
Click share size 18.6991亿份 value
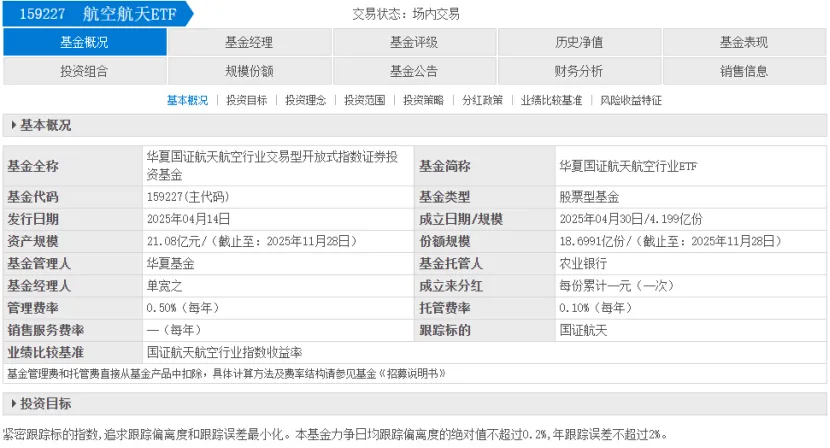pyautogui.click(x=671, y=241)
